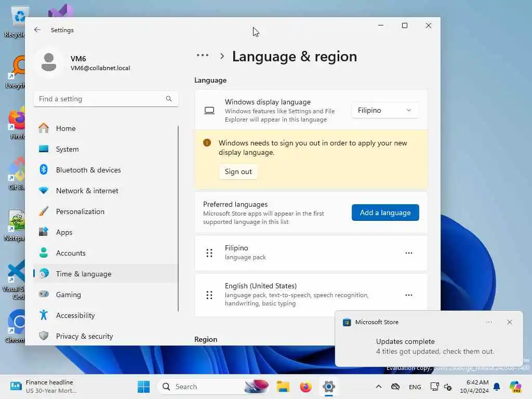
Task: Click the search magnifier in Find a setting
Action: (x=169, y=99)
